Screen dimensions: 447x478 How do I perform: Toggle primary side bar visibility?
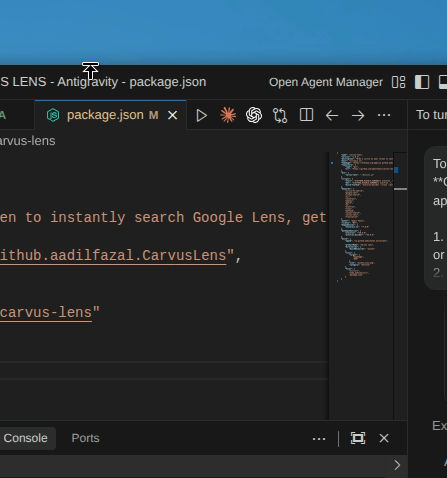click(422, 82)
